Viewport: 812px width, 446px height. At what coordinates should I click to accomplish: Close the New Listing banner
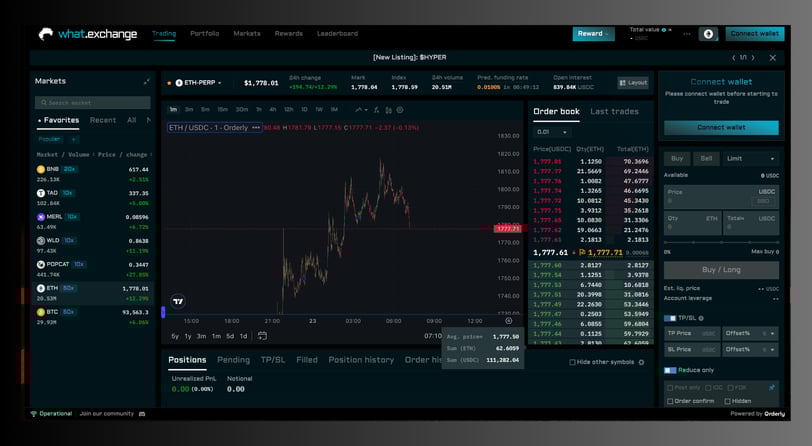(773, 58)
